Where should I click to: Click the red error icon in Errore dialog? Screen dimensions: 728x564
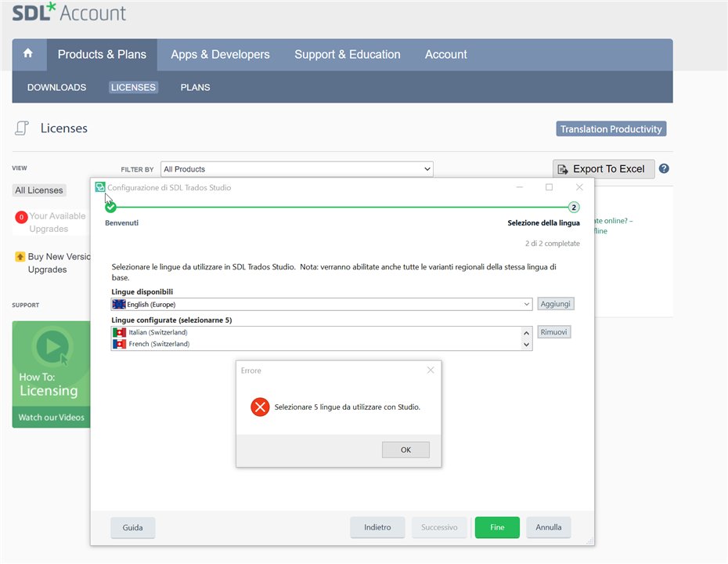tap(260, 407)
